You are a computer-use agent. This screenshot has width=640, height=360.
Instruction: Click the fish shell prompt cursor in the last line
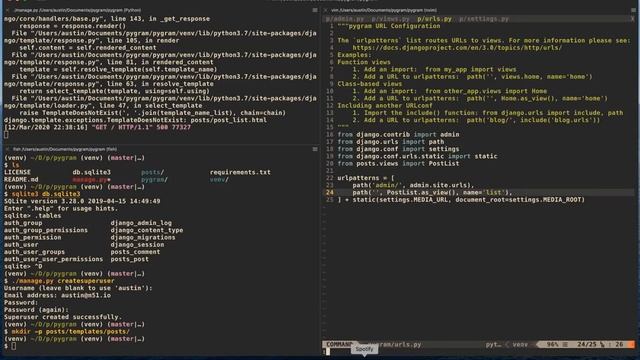coord(14,346)
